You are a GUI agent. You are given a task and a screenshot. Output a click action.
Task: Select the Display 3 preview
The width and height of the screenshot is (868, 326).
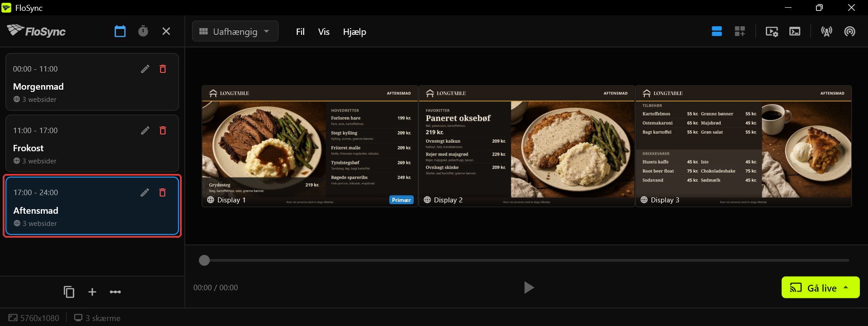[x=744, y=146]
